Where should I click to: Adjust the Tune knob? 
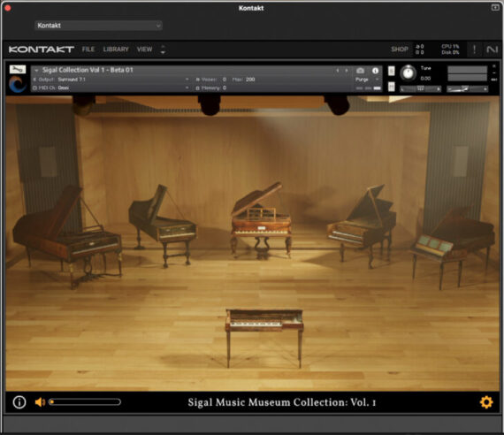coord(408,73)
